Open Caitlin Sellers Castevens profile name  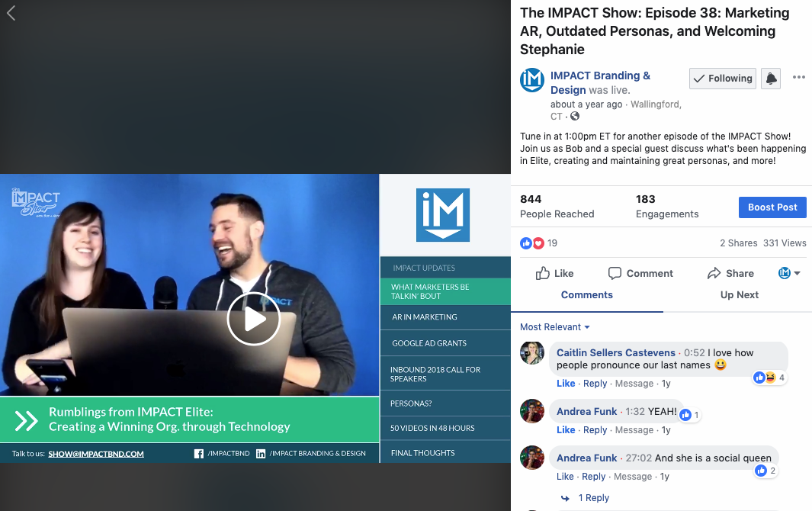click(x=616, y=353)
